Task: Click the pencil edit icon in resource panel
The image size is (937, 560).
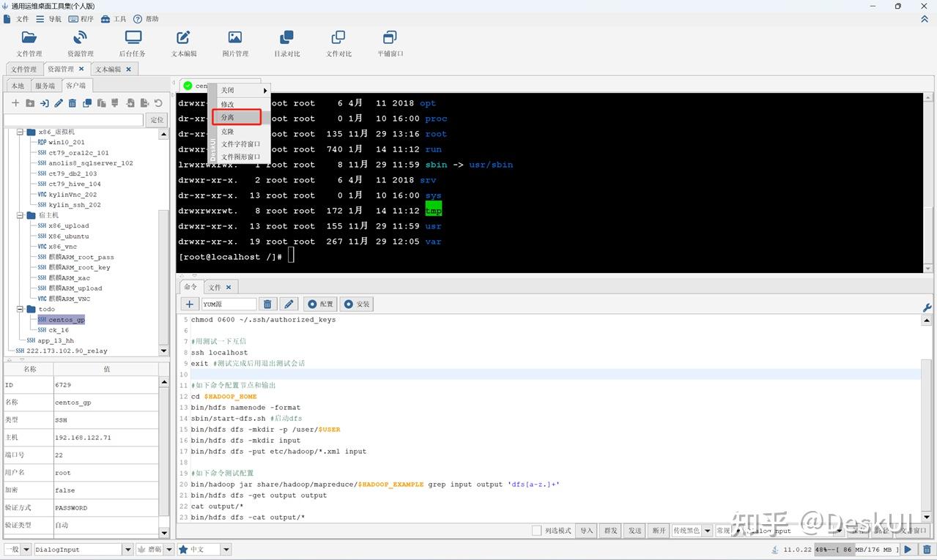Action: point(59,103)
